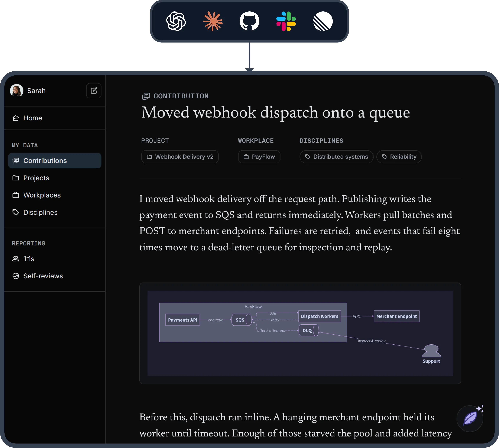Click the people icon beside 1:1s

[16, 259]
